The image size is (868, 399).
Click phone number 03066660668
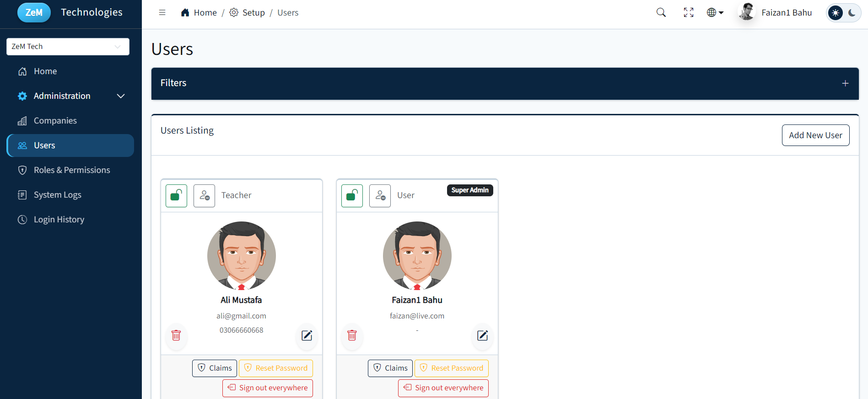[x=241, y=330]
